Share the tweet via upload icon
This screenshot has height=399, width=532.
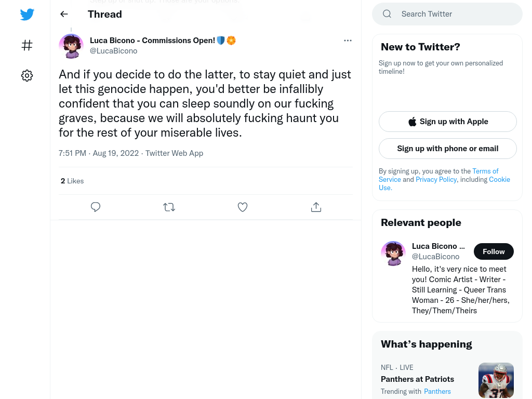pyautogui.click(x=316, y=207)
